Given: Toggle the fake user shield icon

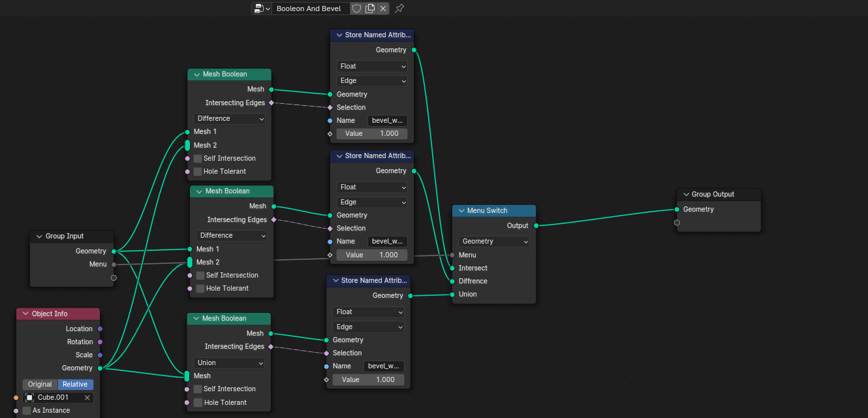Looking at the screenshot, I should tap(356, 8).
